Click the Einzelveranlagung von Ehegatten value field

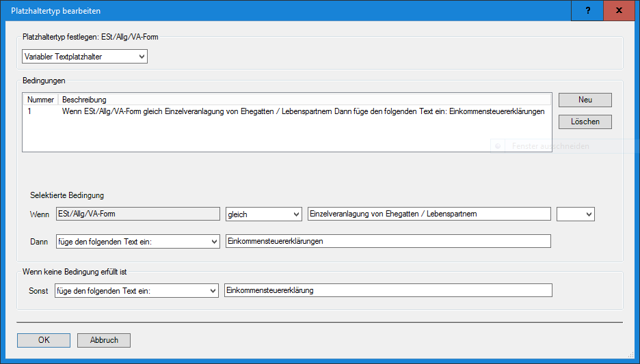point(429,214)
